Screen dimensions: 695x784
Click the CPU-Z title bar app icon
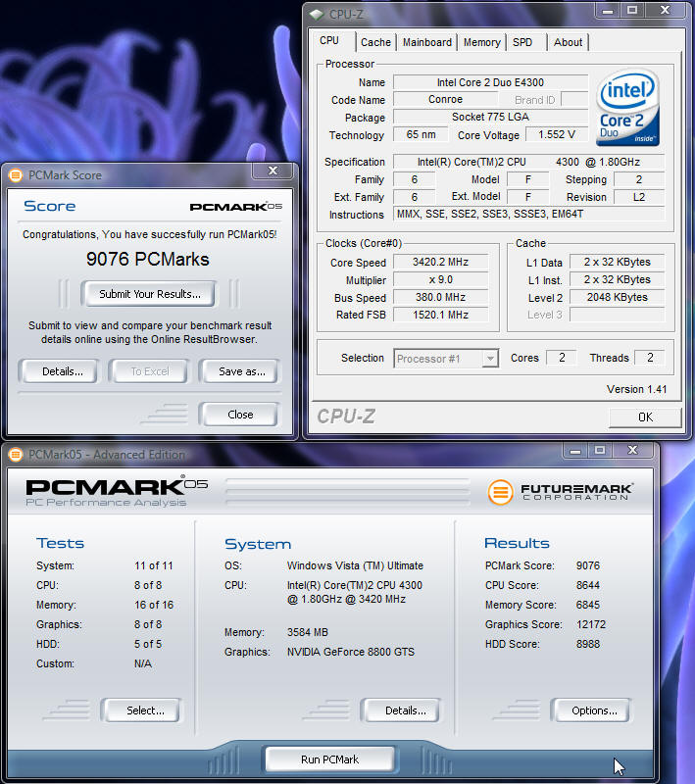click(317, 15)
